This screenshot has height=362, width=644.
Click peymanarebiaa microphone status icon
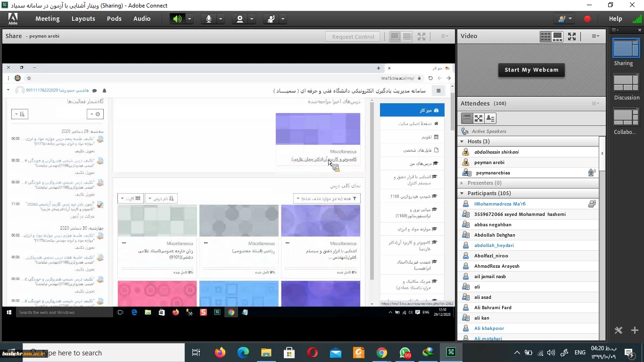click(x=591, y=173)
